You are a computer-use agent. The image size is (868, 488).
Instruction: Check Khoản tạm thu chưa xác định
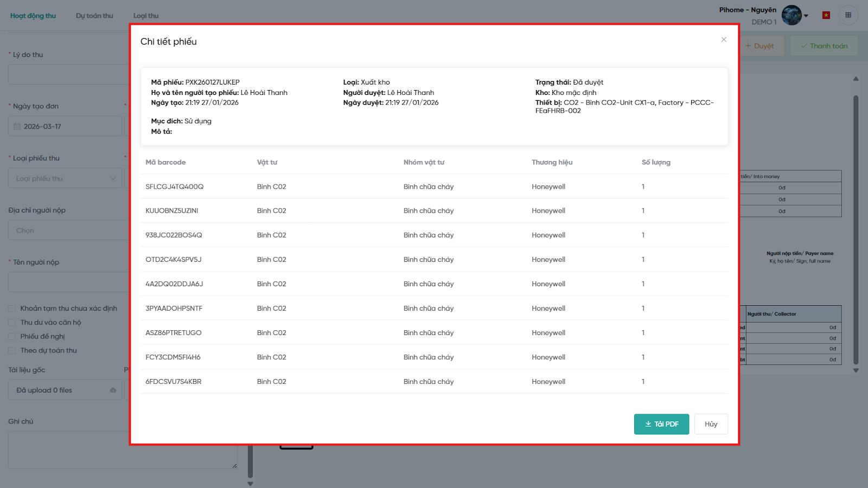[x=12, y=309]
